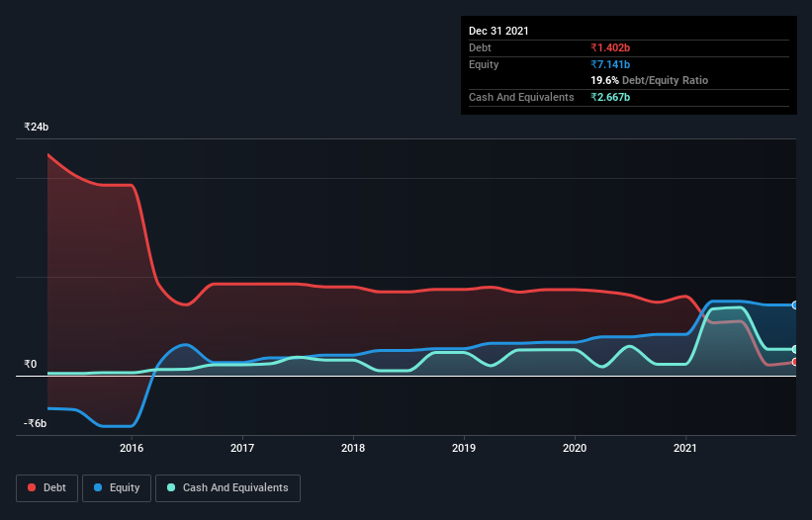This screenshot has height=520, width=812.
Task: Click the 2021 x-axis label
Action: click(685, 448)
